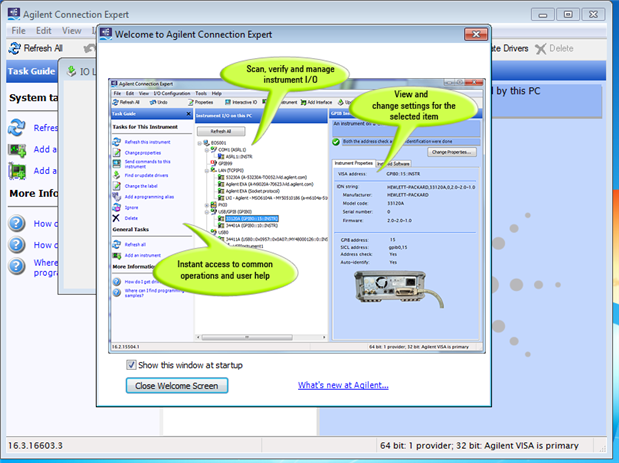
Task: Click the first 'Add a' instrument icon
Action: click(x=17, y=150)
